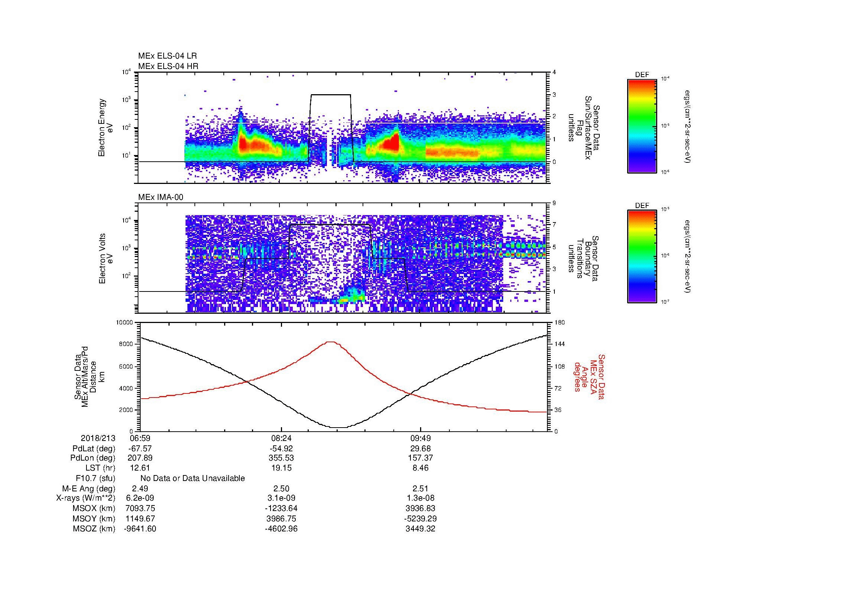Click the 'Electron Energy eV' axis label

(x=106, y=128)
